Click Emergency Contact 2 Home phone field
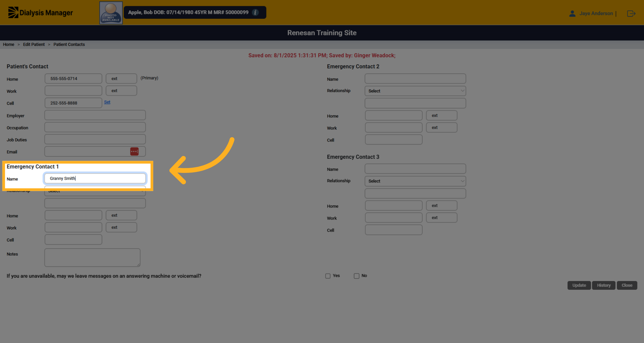Viewport: 644px width, 343px height. click(394, 115)
